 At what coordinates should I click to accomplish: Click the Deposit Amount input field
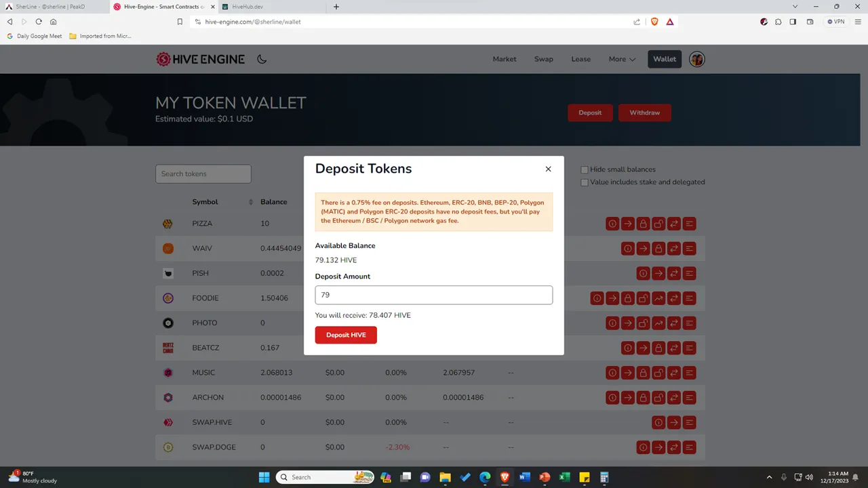pos(434,295)
